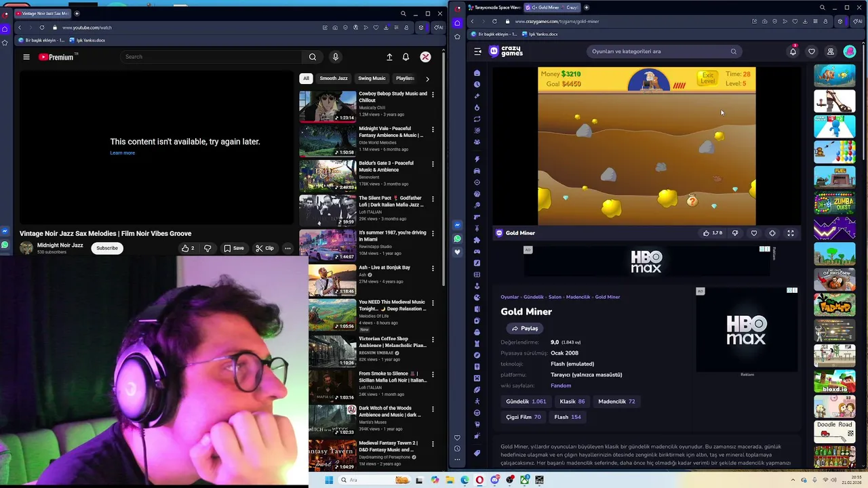Open options for Baldur's Gate 3 video
Viewport: 868px width, 488px height.
click(433, 164)
